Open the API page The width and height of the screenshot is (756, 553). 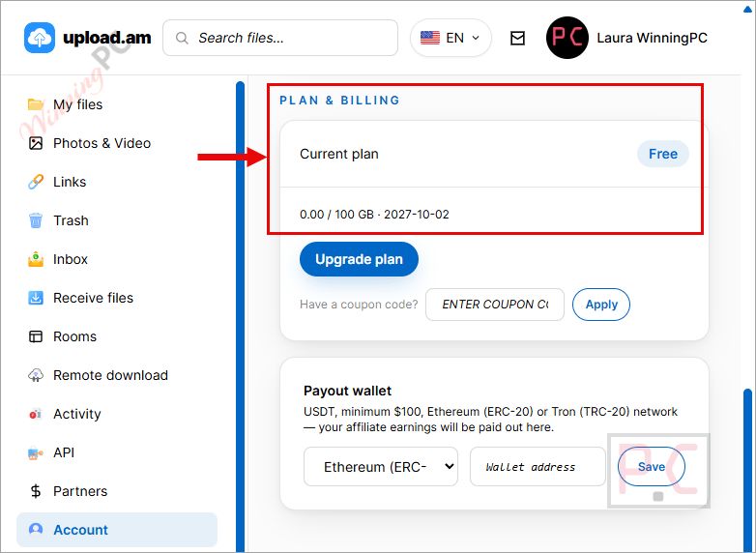point(64,452)
